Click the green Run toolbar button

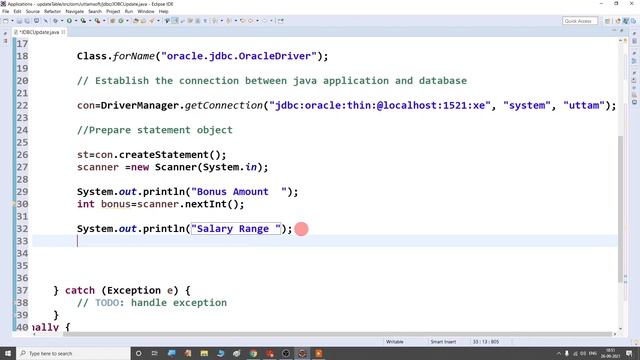(69, 21)
